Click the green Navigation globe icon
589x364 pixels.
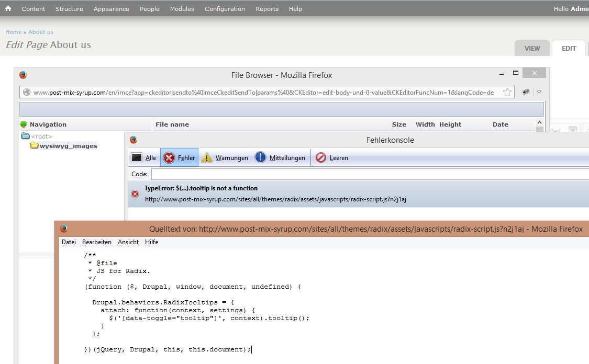coord(24,124)
